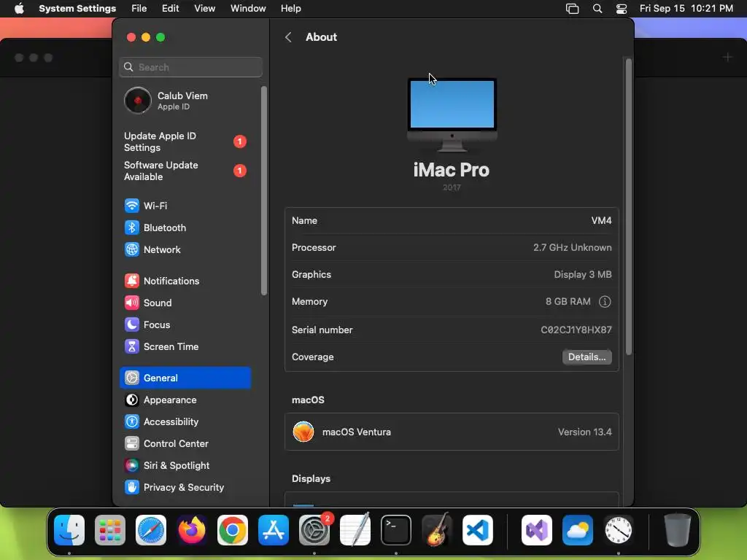Open Wi-Fi settings in the sidebar
Image resolution: width=747 pixels, height=560 pixels.
[185, 206]
